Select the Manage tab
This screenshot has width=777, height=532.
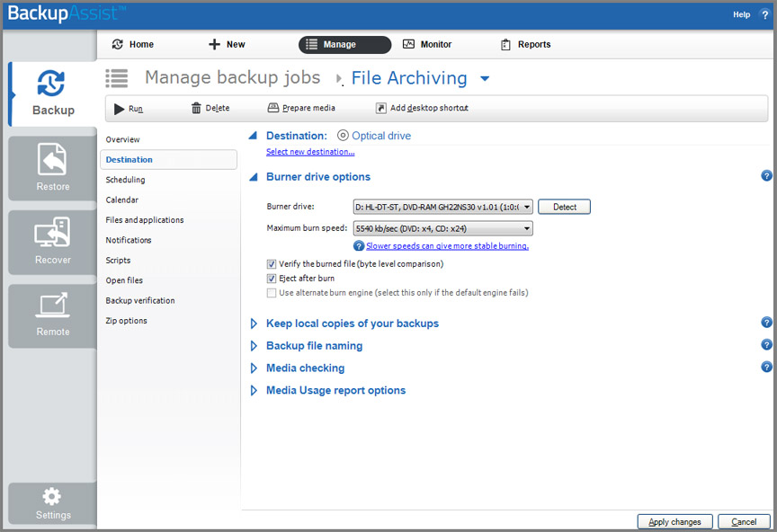coord(345,45)
